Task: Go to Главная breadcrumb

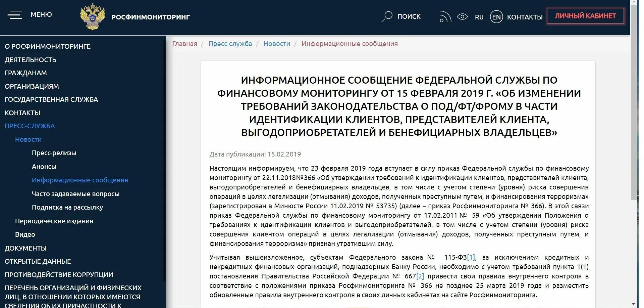Action: coord(185,44)
